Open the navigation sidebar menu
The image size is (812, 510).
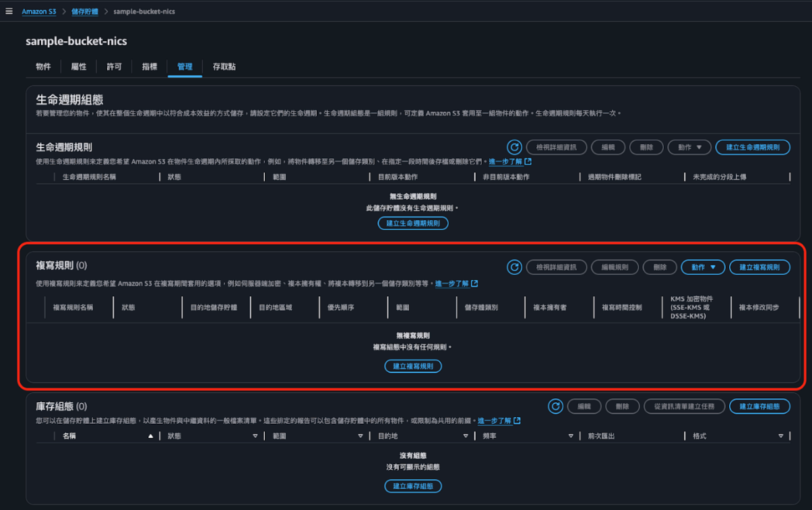(x=9, y=11)
